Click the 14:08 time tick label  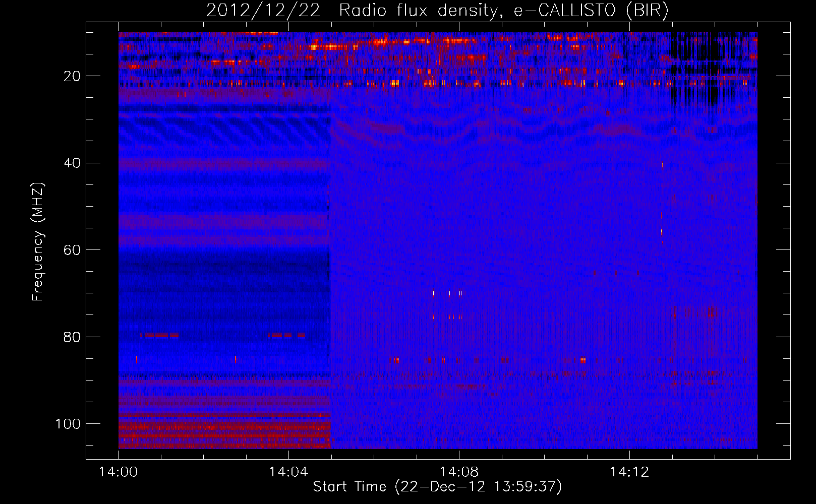[459, 472]
